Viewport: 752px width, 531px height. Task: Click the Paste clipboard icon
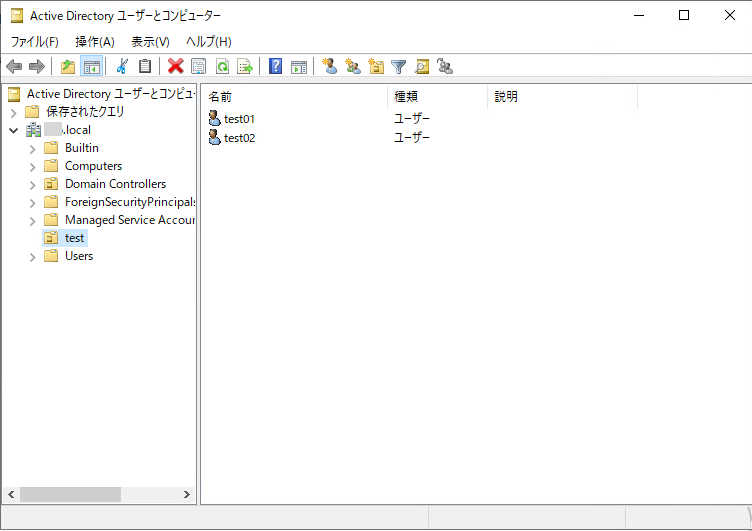point(145,66)
